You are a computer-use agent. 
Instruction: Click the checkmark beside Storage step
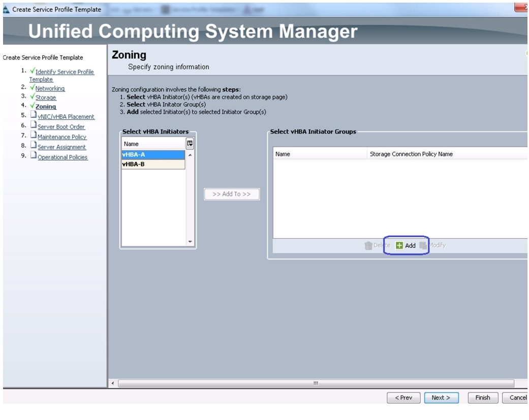[33, 96]
